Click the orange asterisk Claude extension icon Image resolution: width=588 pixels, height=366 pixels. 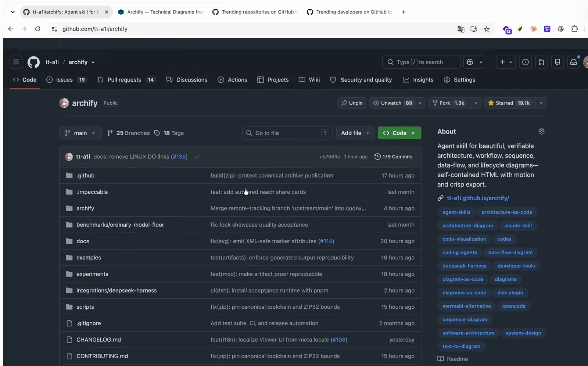coord(534,29)
